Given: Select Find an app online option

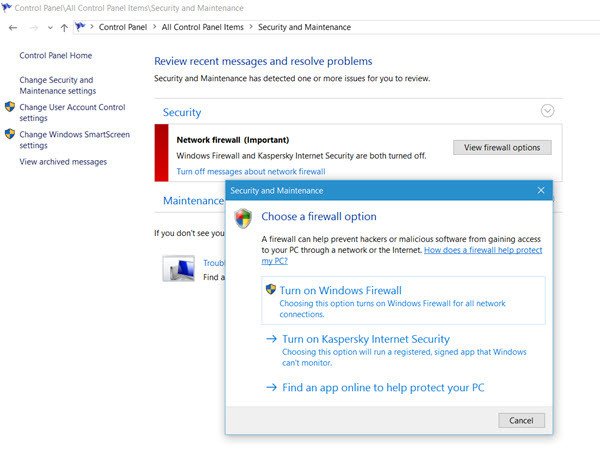Looking at the screenshot, I should pyautogui.click(x=383, y=387).
